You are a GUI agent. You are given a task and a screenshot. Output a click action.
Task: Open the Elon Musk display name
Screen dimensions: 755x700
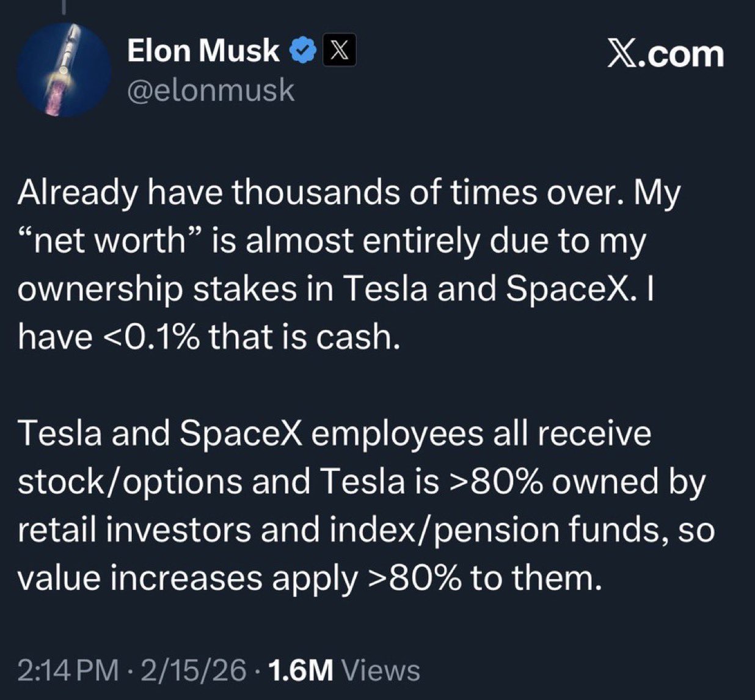click(203, 51)
